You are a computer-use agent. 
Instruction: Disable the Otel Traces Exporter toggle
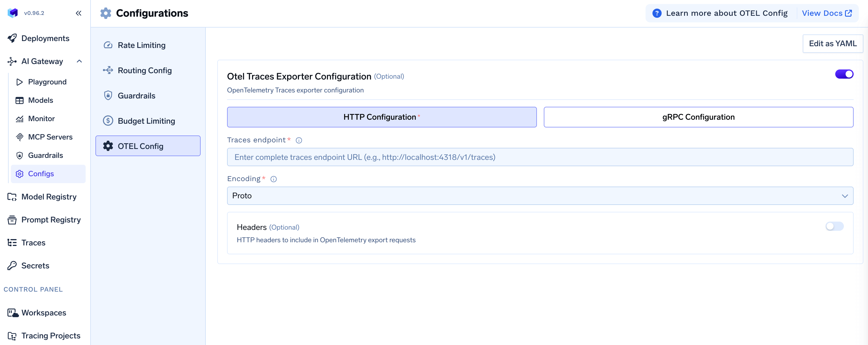(x=844, y=74)
